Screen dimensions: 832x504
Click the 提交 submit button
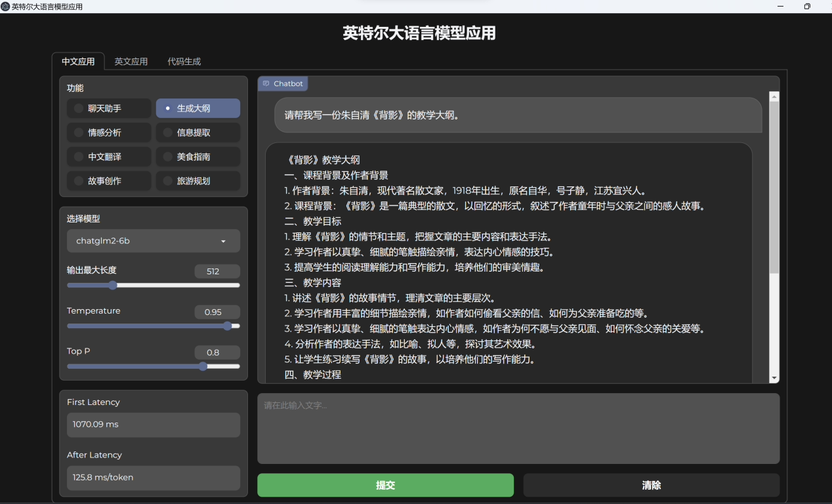click(385, 485)
